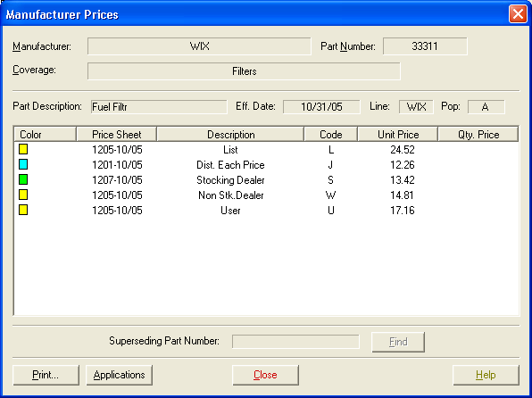Select the cyan swatch for Dist. Each Price
The image size is (532, 398).
click(x=23, y=164)
